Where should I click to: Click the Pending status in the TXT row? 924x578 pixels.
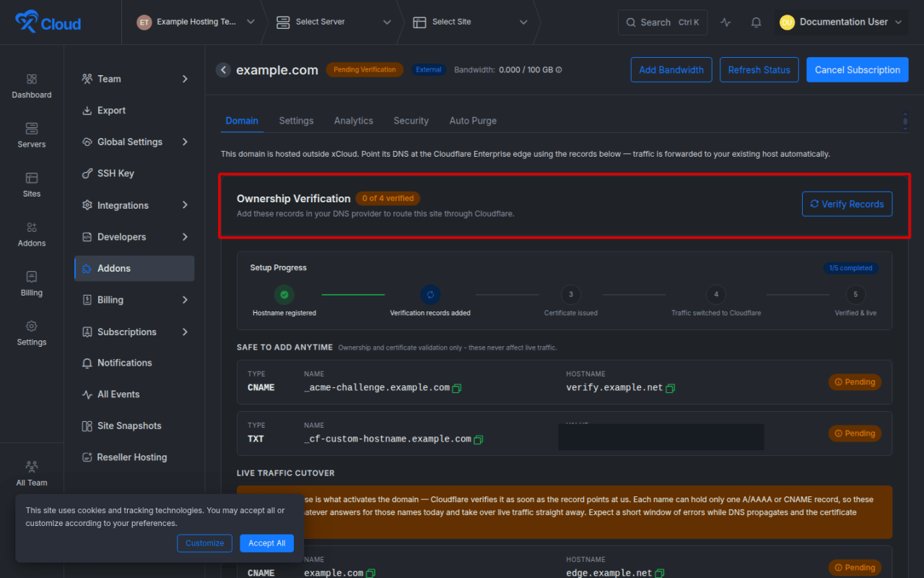(855, 433)
